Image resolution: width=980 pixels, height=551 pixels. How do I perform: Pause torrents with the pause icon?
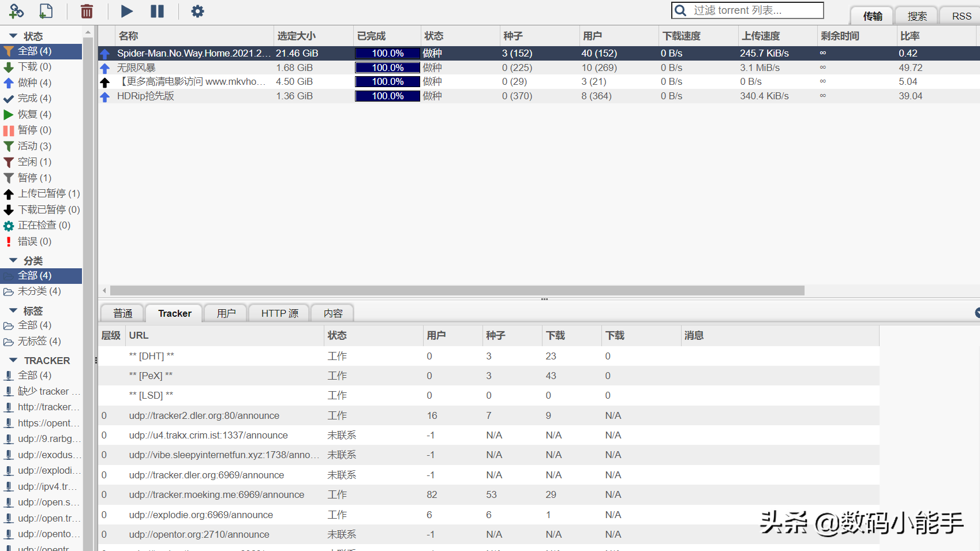157,11
